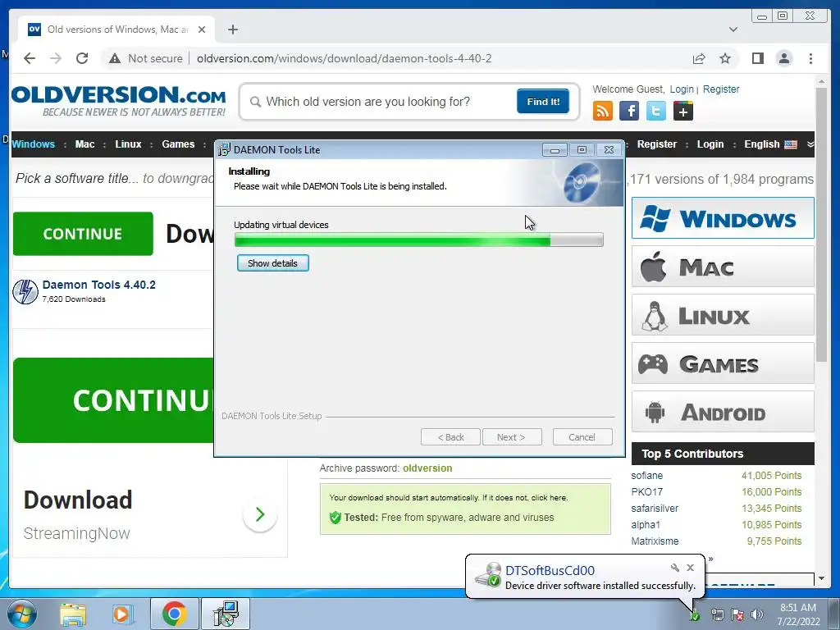
Task: Click the DAEMON Tools installer taskbar icon
Action: coord(226,614)
